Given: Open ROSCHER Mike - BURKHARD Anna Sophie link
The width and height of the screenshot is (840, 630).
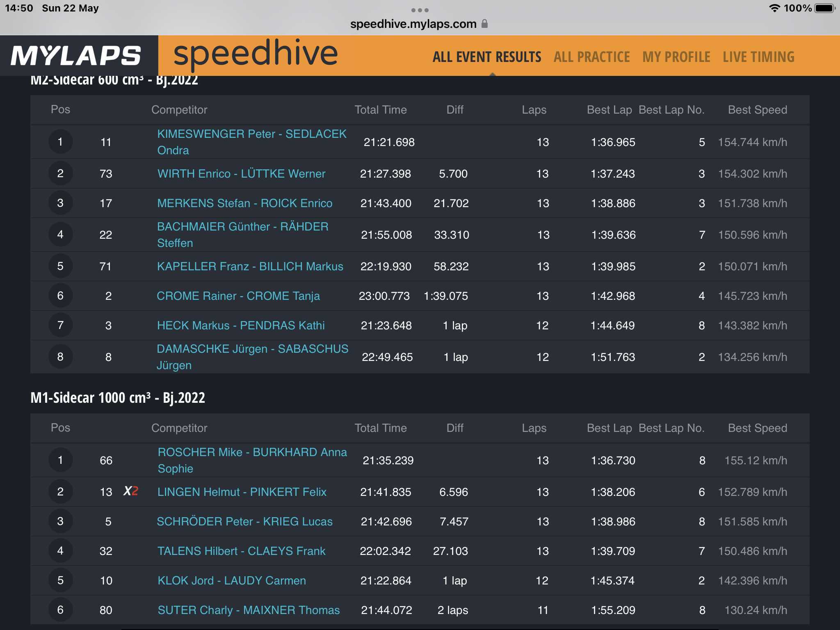Looking at the screenshot, I should click(252, 460).
